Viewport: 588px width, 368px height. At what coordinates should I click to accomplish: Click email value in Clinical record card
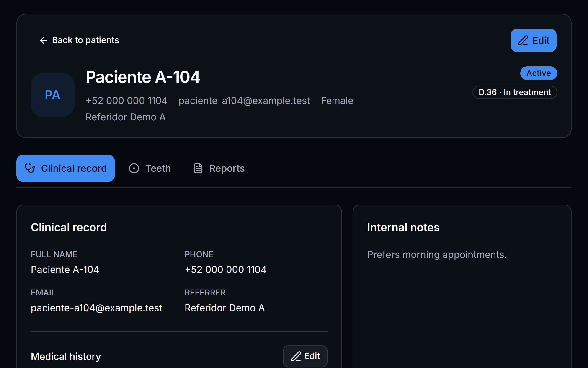(96, 308)
